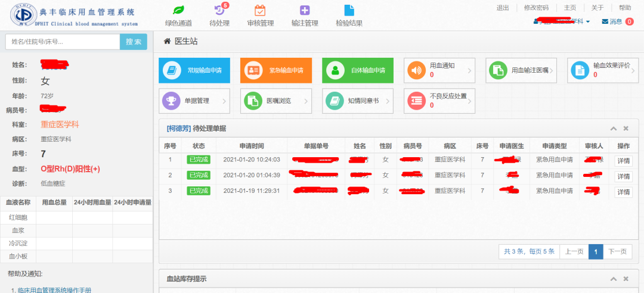This screenshot has width=644, height=293.
Task: Click the 自体输血申请 green tile
Action: pyautogui.click(x=357, y=70)
